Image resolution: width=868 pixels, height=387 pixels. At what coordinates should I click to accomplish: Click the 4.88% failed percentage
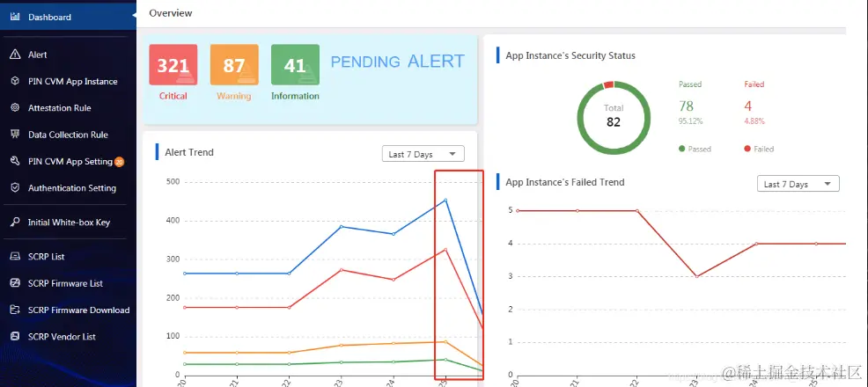pyautogui.click(x=754, y=121)
